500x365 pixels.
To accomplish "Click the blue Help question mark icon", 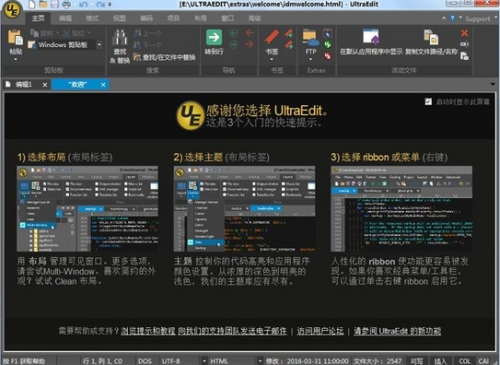I will pyautogui.click(x=452, y=18).
